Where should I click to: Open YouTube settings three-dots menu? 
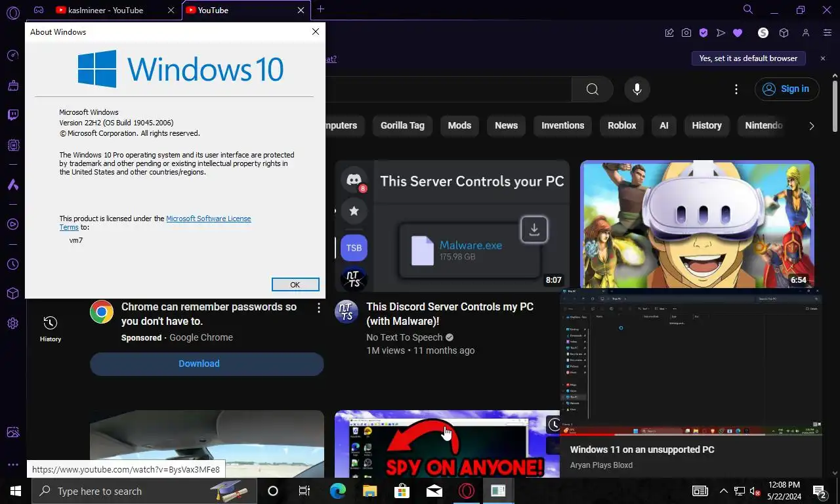[736, 89]
